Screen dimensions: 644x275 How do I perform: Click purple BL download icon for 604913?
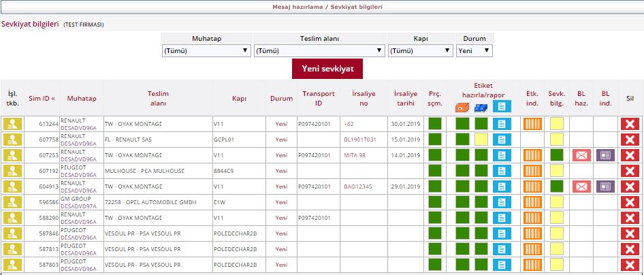pos(605,187)
